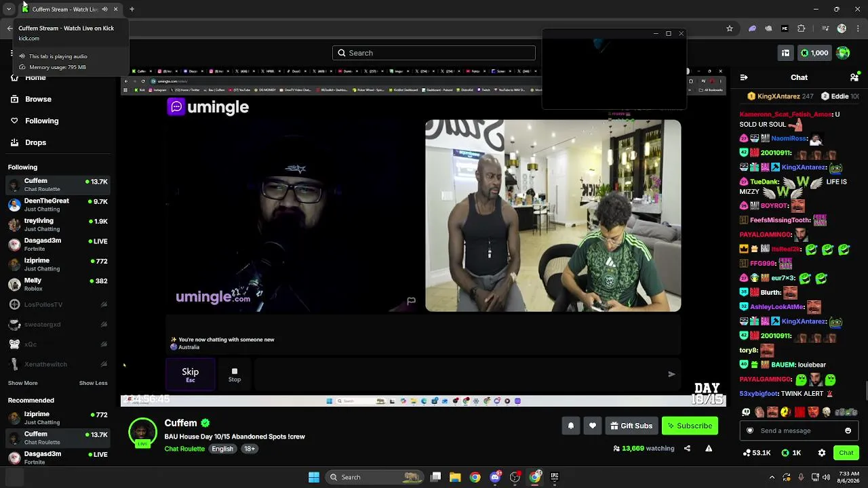
Task: Click the Cuffem streamer avatar below video
Action: pyautogui.click(x=142, y=432)
